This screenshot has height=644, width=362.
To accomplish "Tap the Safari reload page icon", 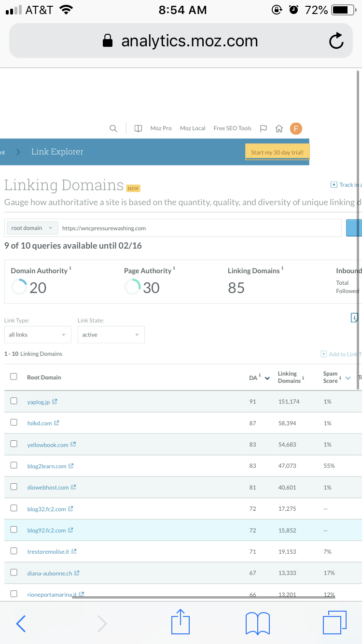I will point(336,42).
